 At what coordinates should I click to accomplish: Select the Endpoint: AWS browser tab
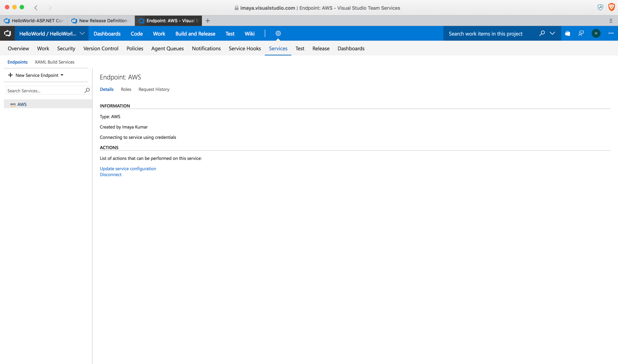click(168, 21)
